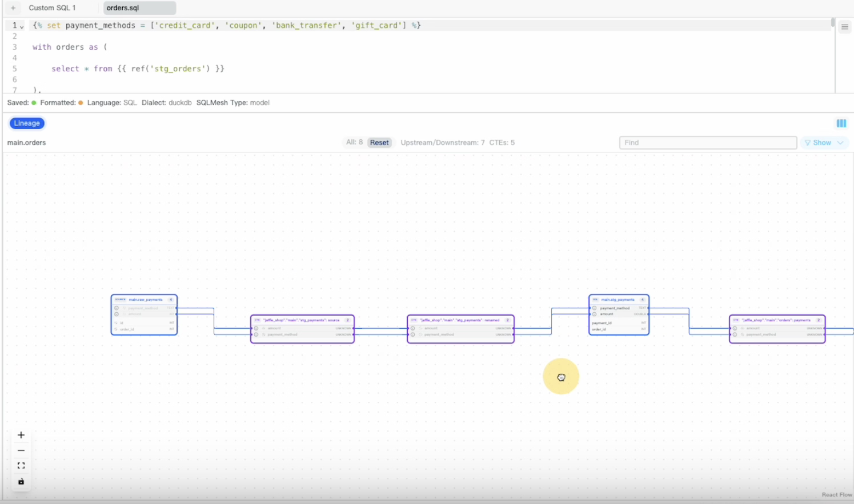Image resolution: width=854 pixels, height=504 pixels.
Task: Zoom out using the minus icon
Action: pos(21,450)
